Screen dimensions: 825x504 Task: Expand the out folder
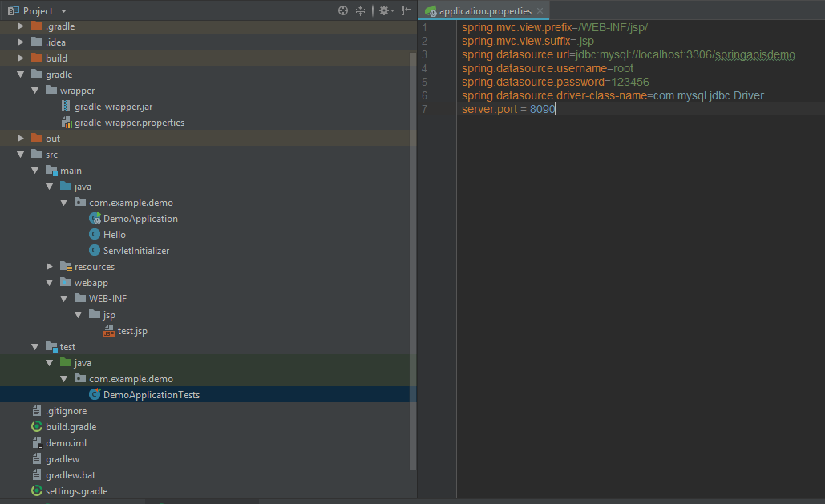click(x=21, y=139)
